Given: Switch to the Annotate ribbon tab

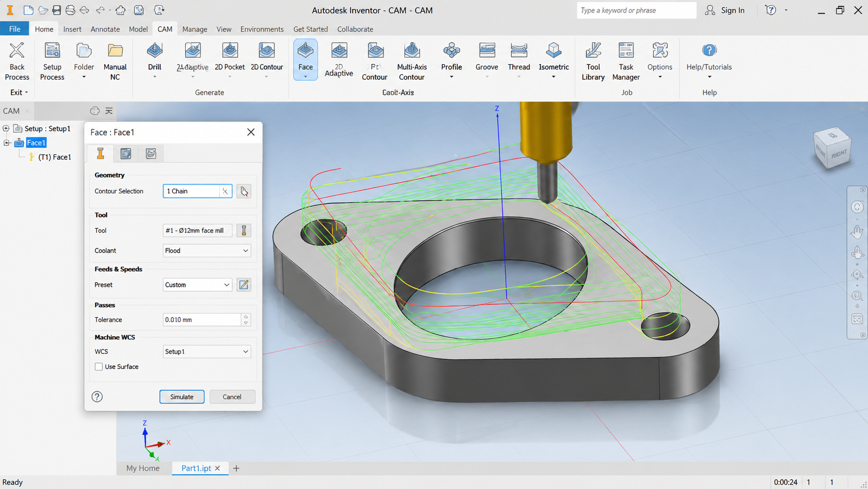Looking at the screenshot, I should coord(105,29).
